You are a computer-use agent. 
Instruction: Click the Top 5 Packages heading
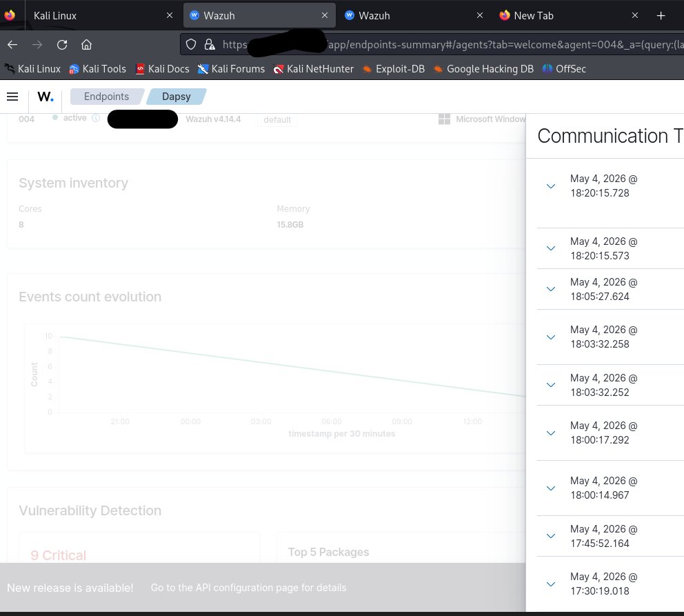pyautogui.click(x=328, y=552)
